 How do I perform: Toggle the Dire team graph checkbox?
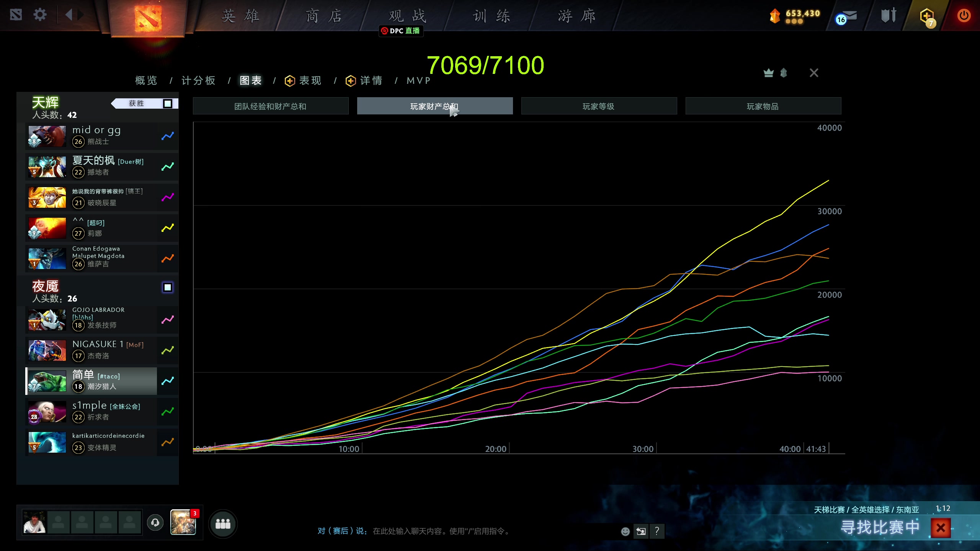167,287
